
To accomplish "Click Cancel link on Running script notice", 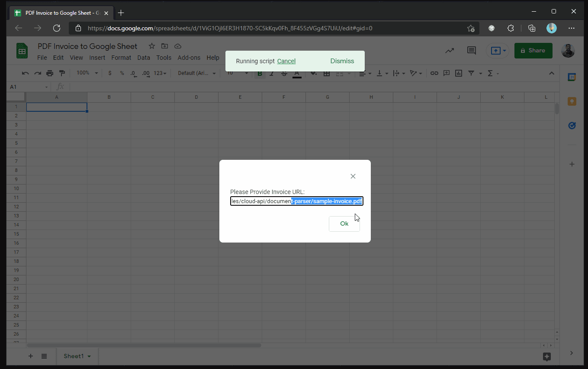I will 286,61.
